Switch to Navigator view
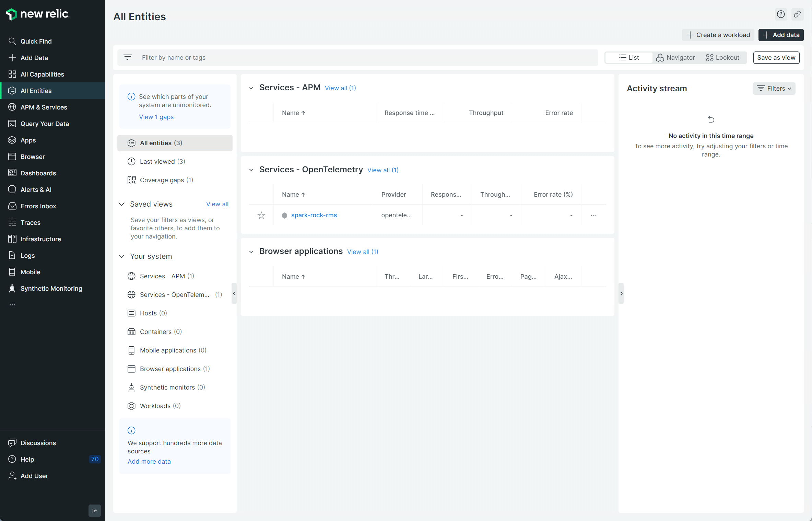The image size is (812, 521). 675,58
